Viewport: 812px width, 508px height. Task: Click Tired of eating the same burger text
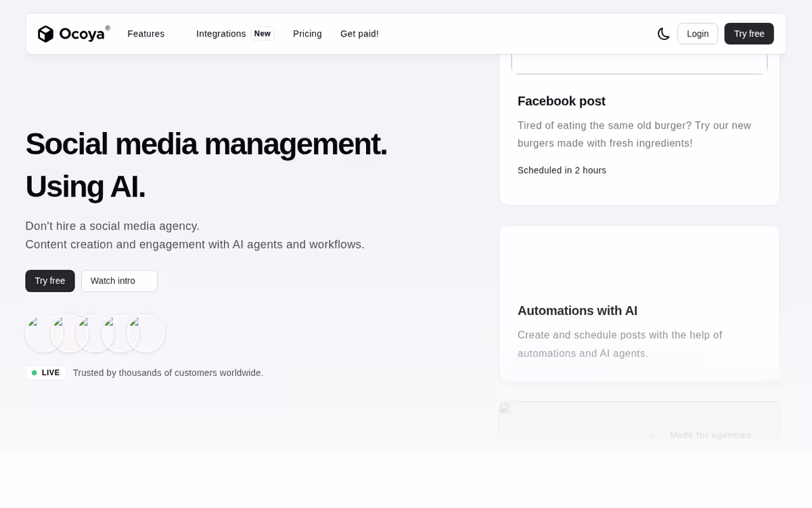634,134
